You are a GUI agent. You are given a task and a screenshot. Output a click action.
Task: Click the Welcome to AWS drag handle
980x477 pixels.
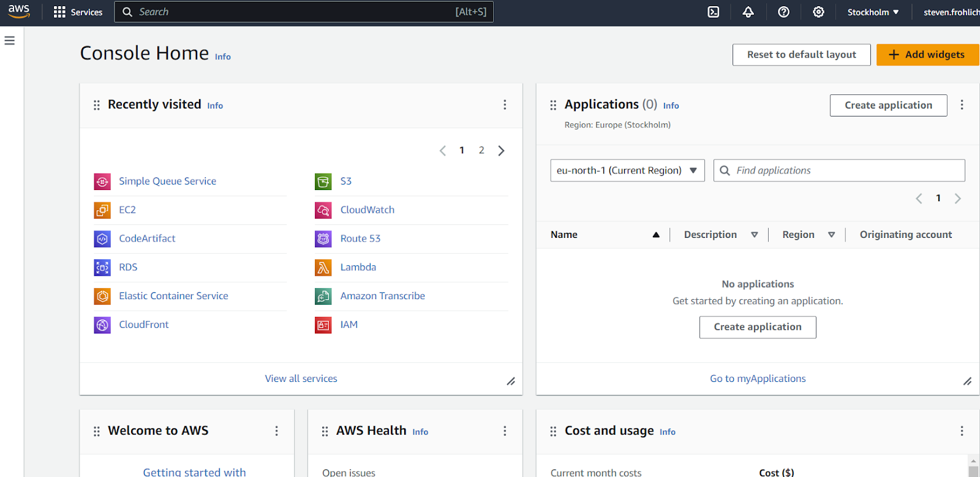96,432
